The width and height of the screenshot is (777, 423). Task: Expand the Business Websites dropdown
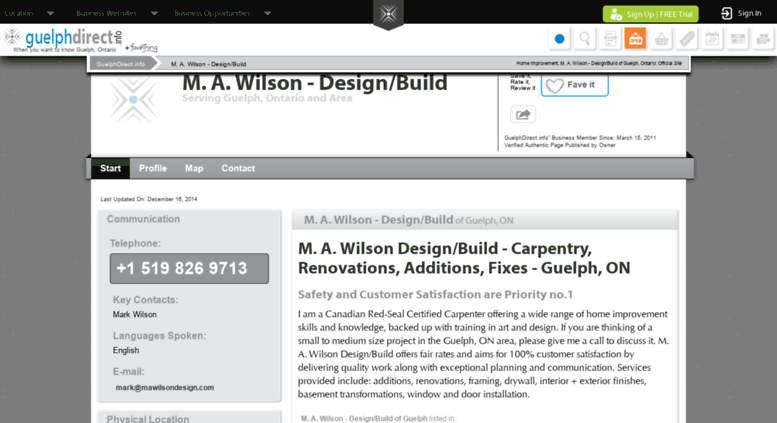coord(117,13)
